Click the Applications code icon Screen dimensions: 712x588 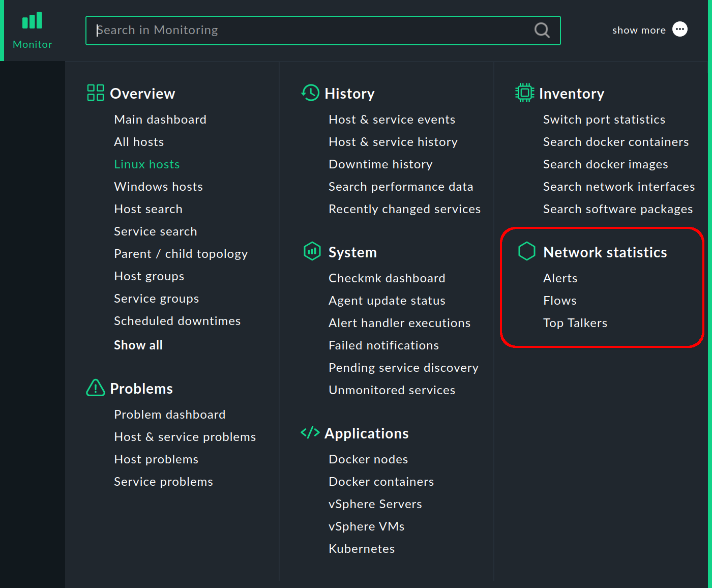pyautogui.click(x=310, y=432)
